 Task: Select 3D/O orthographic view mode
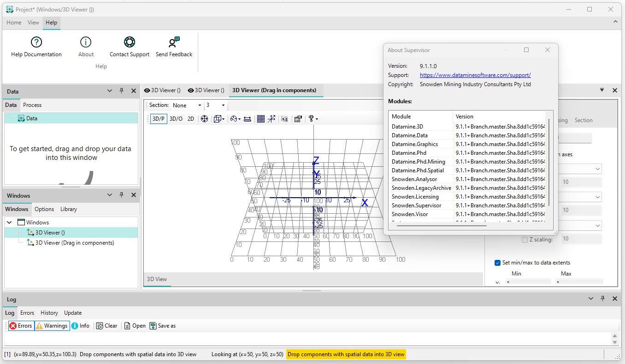176,119
